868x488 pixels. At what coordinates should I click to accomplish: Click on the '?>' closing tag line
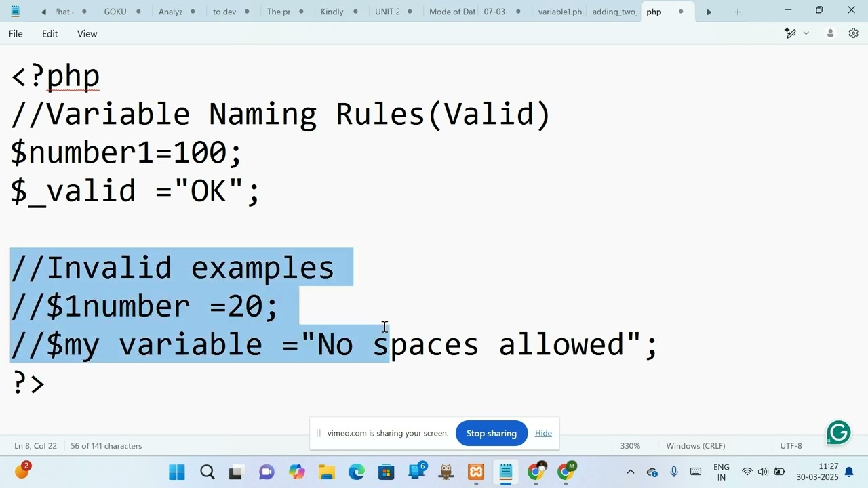tap(28, 384)
